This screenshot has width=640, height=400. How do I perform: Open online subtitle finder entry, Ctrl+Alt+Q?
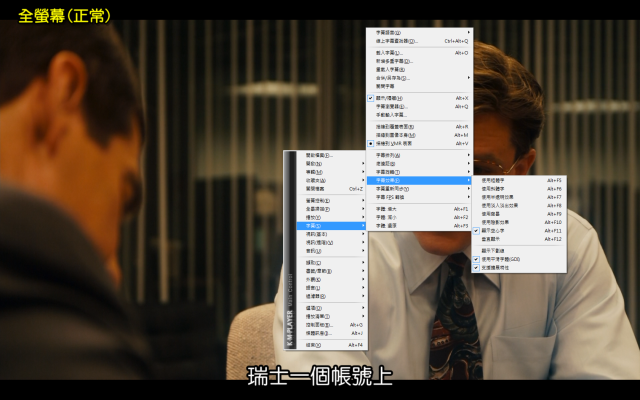[419, 41]
